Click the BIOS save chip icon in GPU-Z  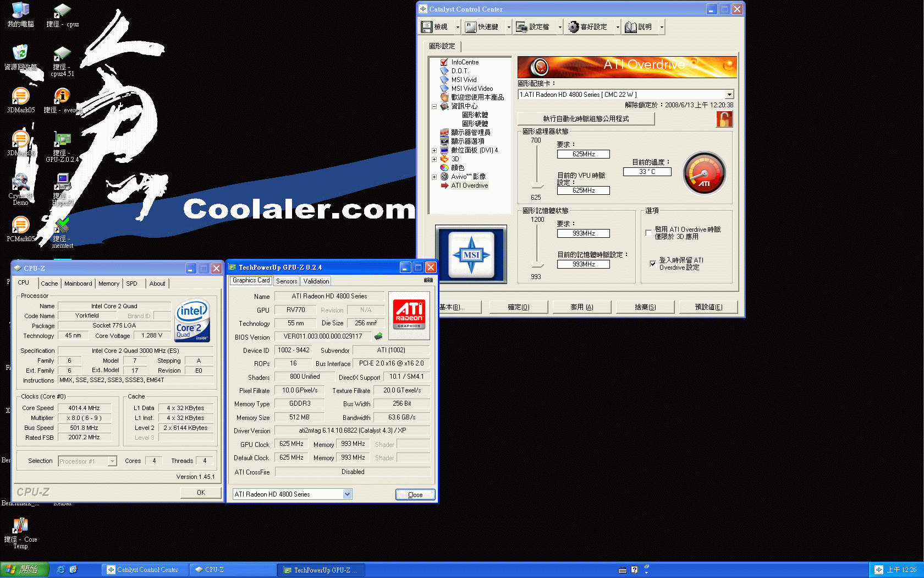378,336
